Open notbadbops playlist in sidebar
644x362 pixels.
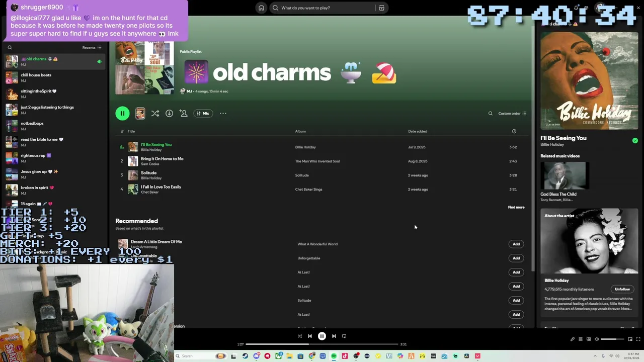click(54, 126)
